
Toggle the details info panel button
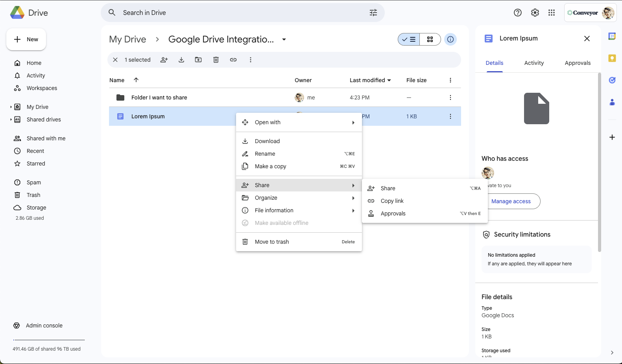point(450,39)
